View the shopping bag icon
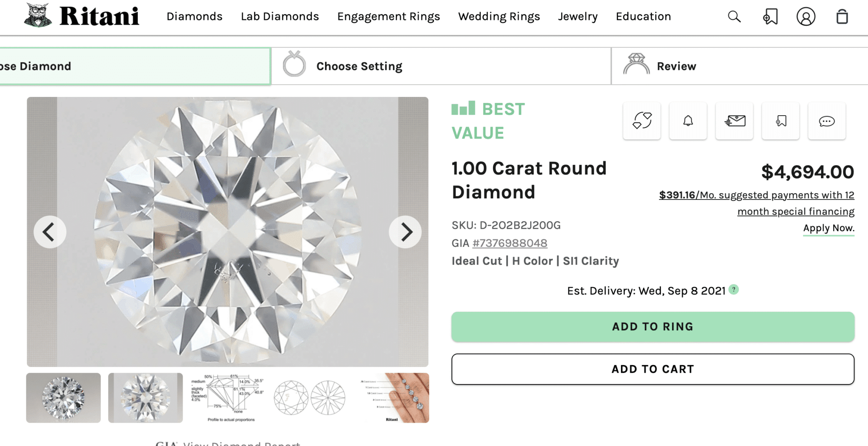This screenshot has width=868, height=446. tap(842, 17)
